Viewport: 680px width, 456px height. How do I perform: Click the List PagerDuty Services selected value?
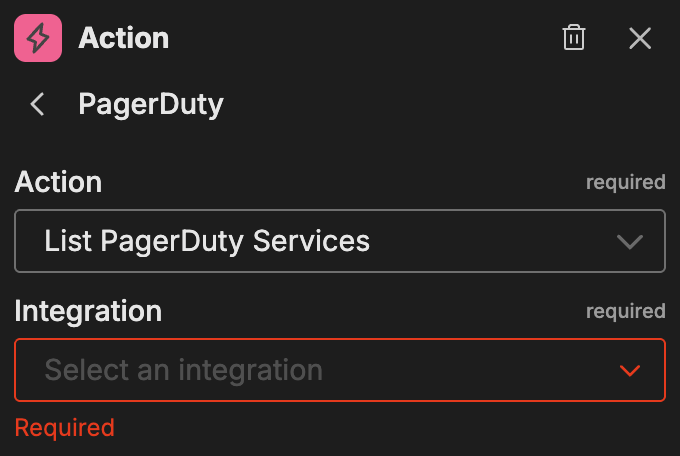point(207,241)
